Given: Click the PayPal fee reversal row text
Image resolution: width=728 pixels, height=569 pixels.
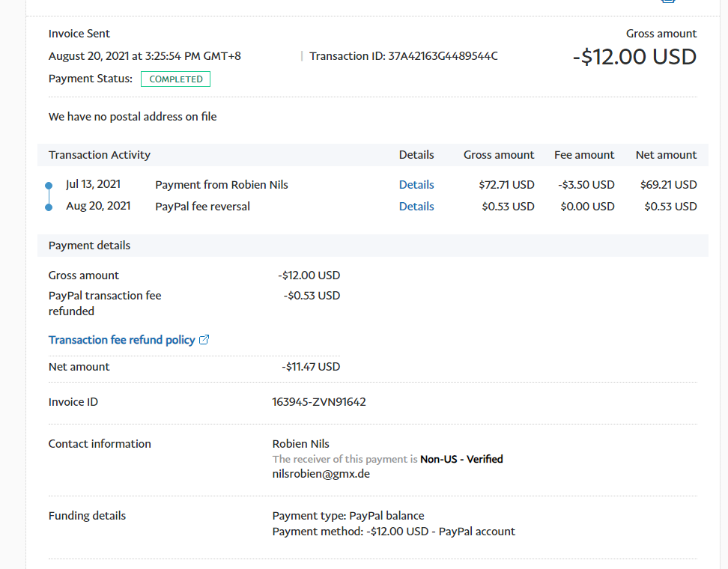Looking at the screenshot, I should 202,207.
